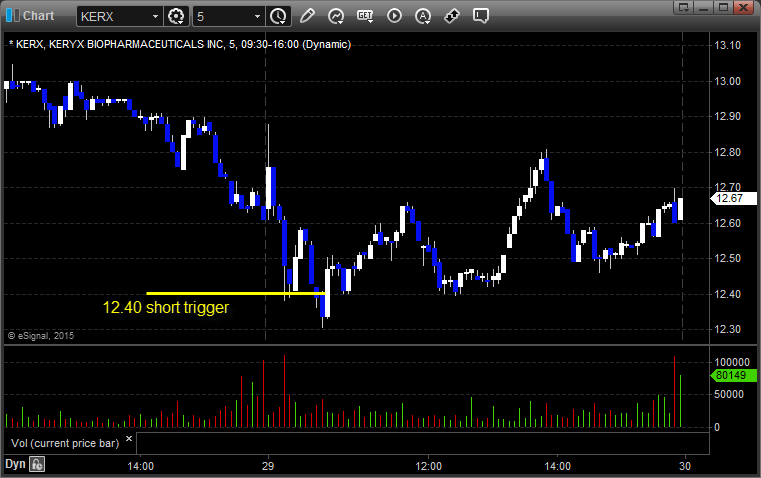Image resolution: width=761 pixels, height=478 pixels.
Task: Click the 12:00 time axis label
Action: [x=429, y=466]
